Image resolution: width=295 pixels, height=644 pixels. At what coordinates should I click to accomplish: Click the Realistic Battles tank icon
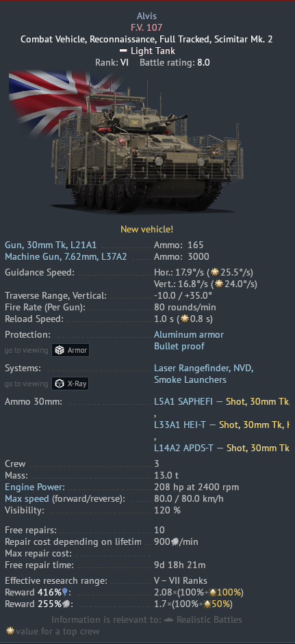tap(168, 619)
